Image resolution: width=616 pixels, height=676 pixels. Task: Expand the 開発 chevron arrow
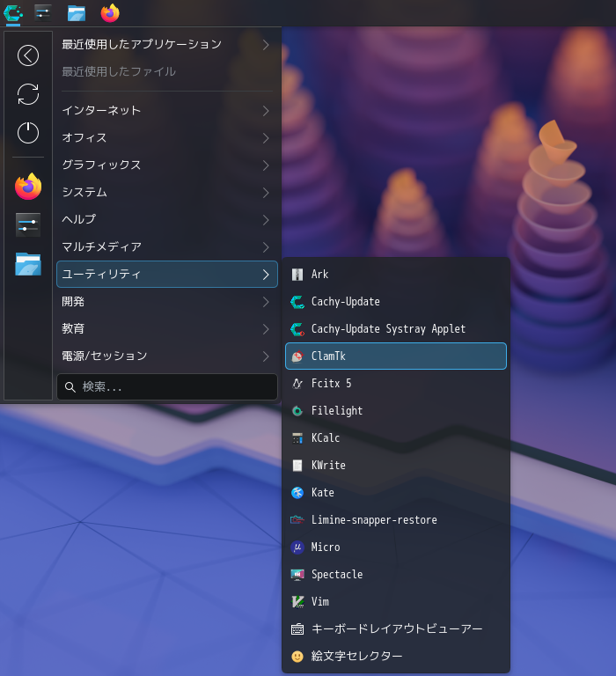click(x=266, y=302)
